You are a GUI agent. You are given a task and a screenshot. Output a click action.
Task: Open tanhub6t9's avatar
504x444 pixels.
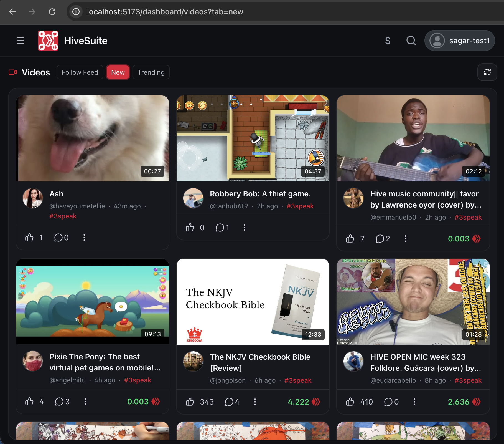(193, 198)
